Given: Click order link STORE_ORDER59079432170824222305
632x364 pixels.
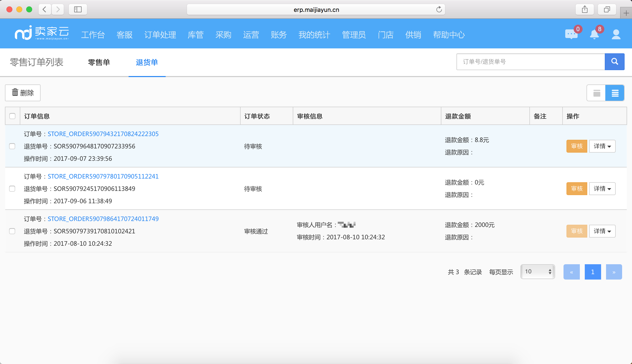Looking at the screenshot, I should click(103, 133).
